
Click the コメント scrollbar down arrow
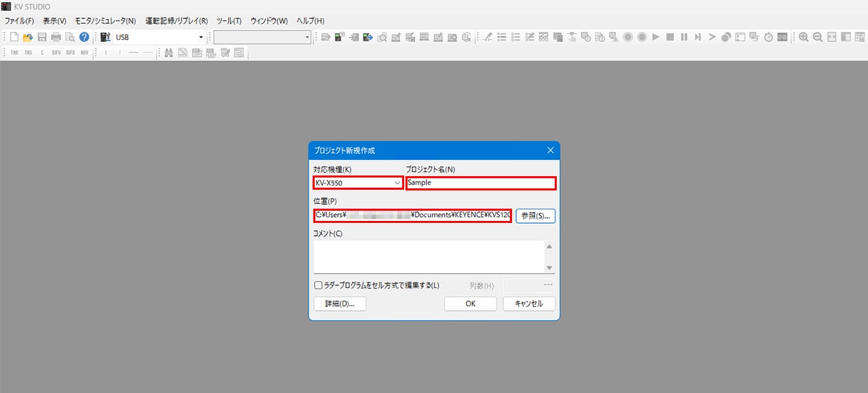[549, 267]
